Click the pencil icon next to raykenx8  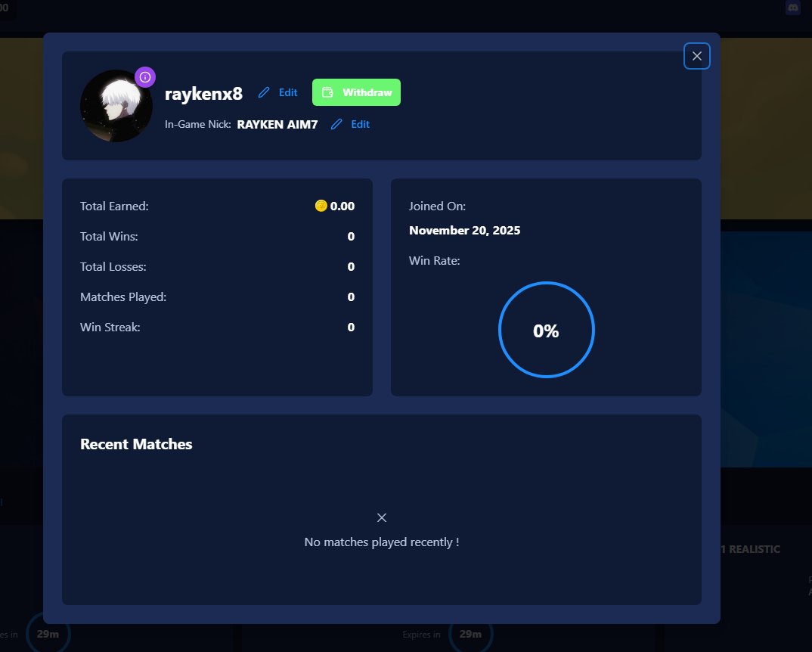point(264,92)
